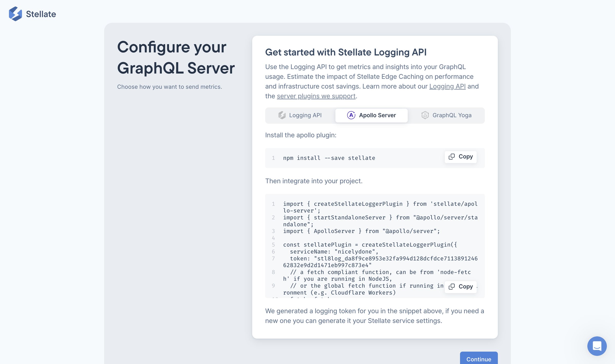Click the "Get started with Stellate Logging API" heading
This screenshot has width=615, height=364.
click(x=346, y=52)
